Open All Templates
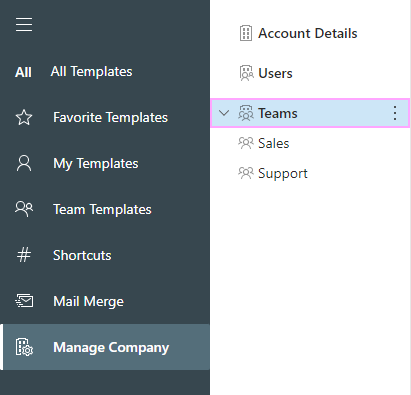This screenshot has height=395, width=411. click(92, 72)
